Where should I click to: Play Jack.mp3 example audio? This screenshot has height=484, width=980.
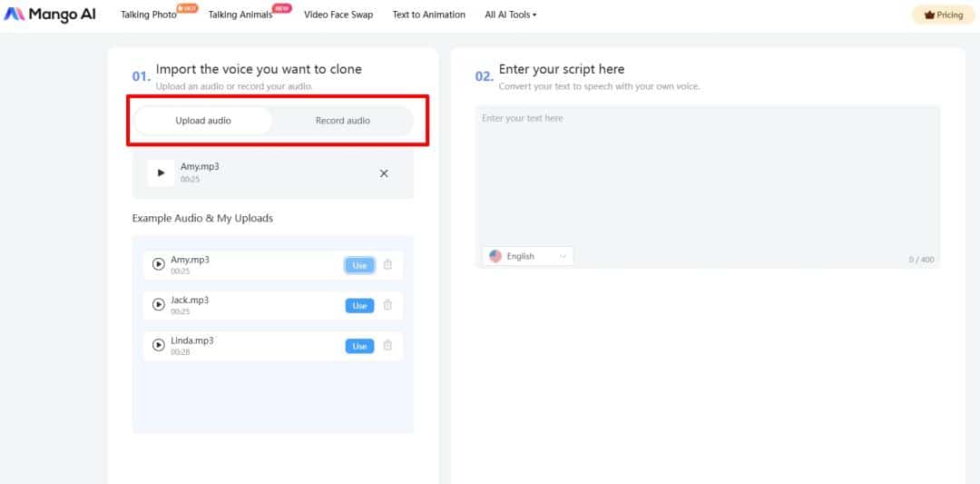159,305
